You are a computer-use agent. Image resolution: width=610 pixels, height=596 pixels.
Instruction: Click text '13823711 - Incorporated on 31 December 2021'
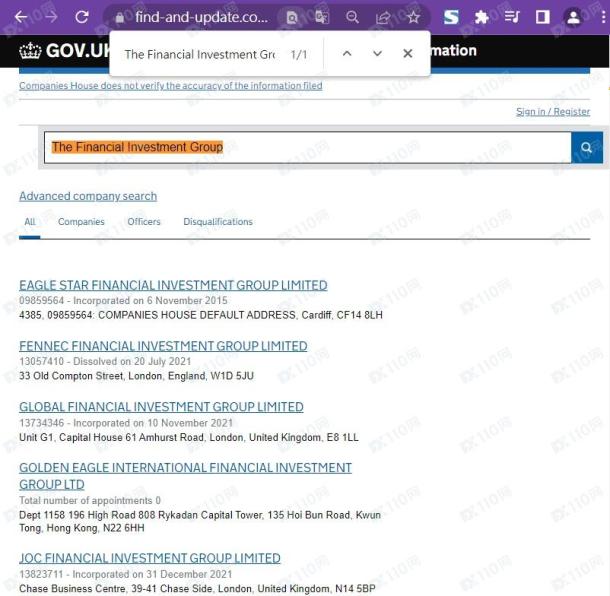[x=126, y=574]
